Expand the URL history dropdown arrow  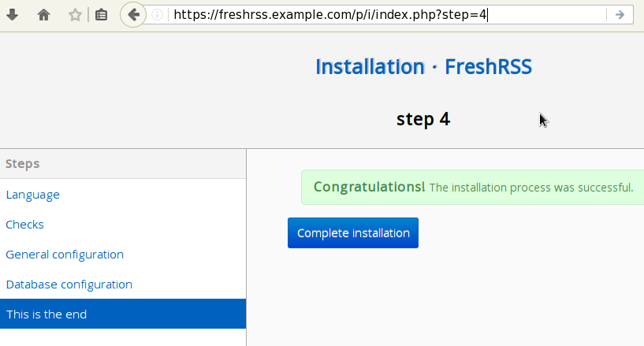pos(620,14)
